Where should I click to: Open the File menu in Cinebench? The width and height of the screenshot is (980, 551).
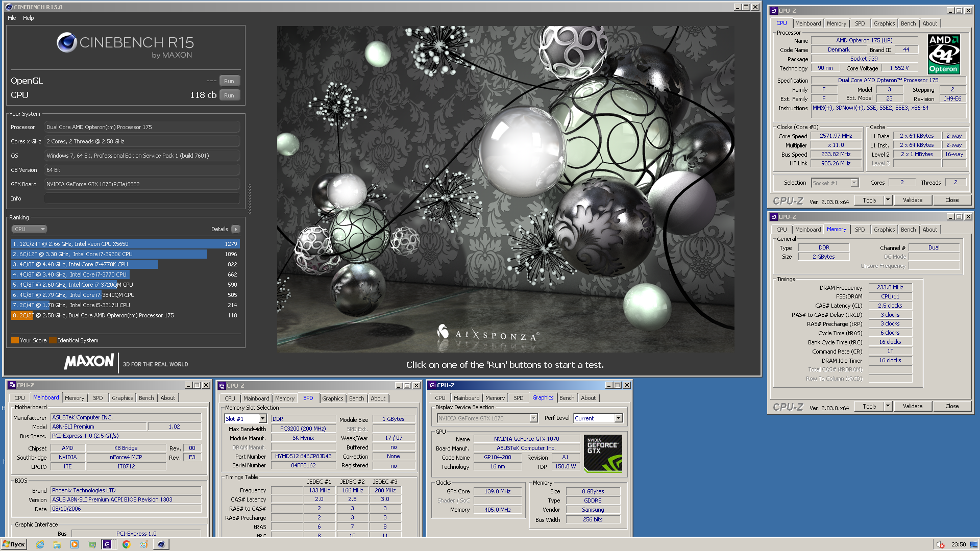[12, 18]
